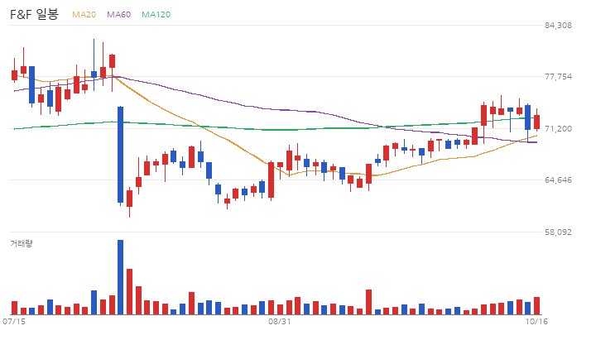Click the 84,308 price axis label
596x364 pixels.
(x=558, y=25)
